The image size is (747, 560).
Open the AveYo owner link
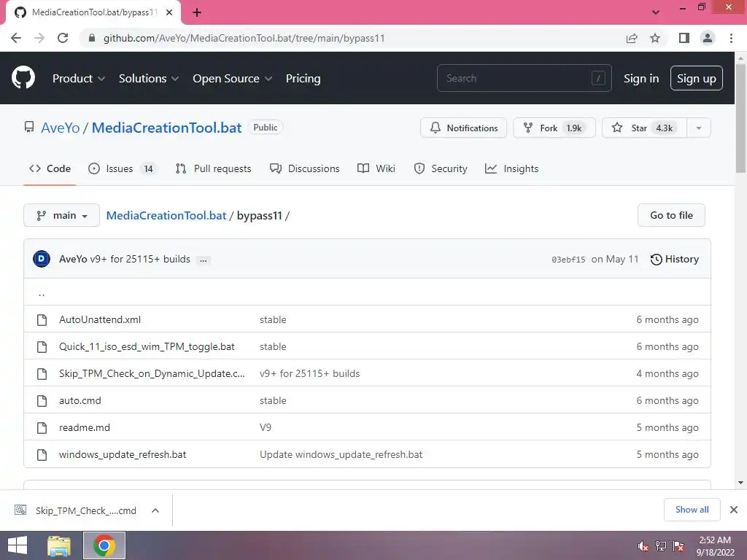(x=61, y=128)
